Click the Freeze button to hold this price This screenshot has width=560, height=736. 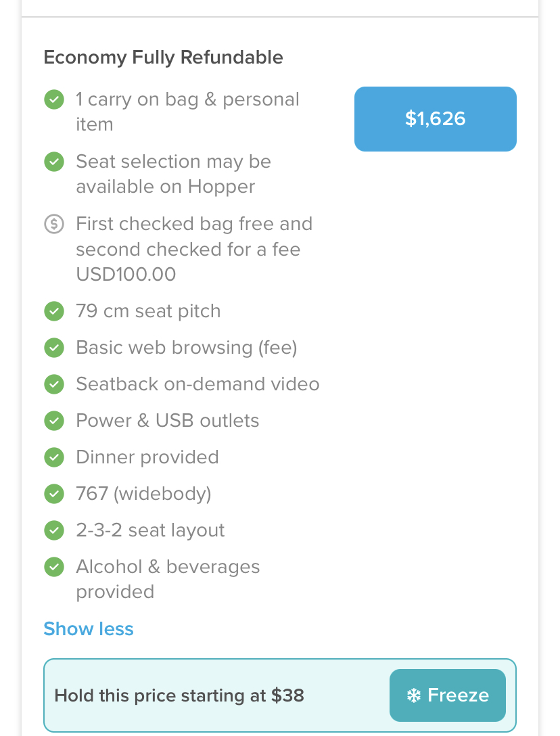coord(447,695)
